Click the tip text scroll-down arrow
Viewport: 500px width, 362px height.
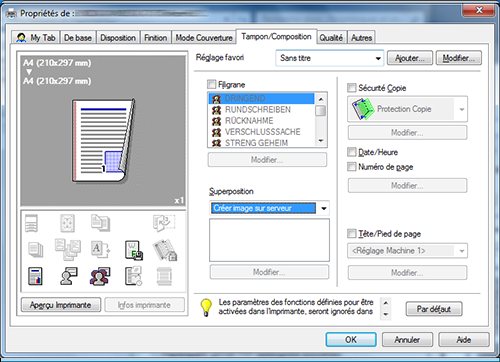click(386, 314)
